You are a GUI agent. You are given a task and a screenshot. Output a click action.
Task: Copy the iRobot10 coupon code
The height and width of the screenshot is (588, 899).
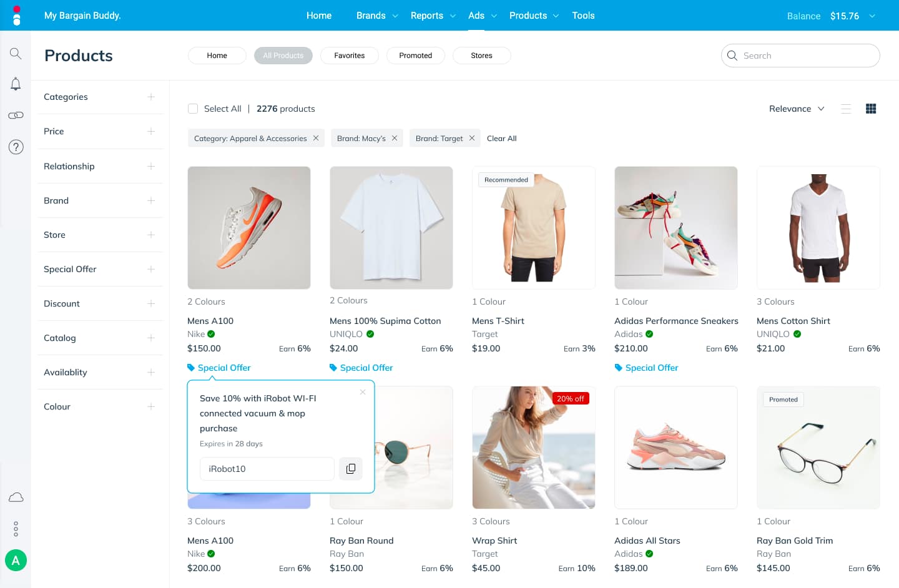pyautogui.click(x=351, y=469)
